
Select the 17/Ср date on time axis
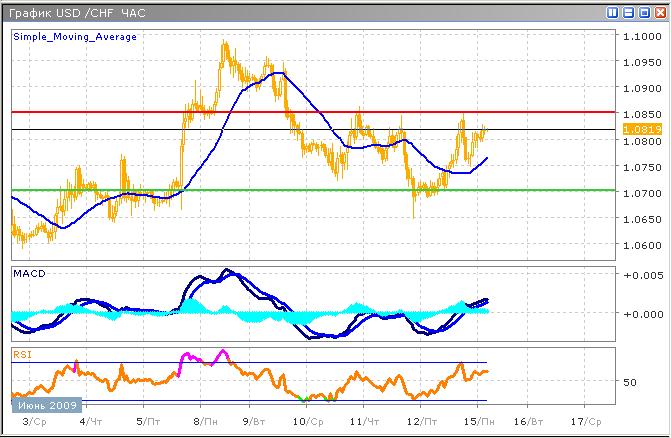(x=584, y=423)
